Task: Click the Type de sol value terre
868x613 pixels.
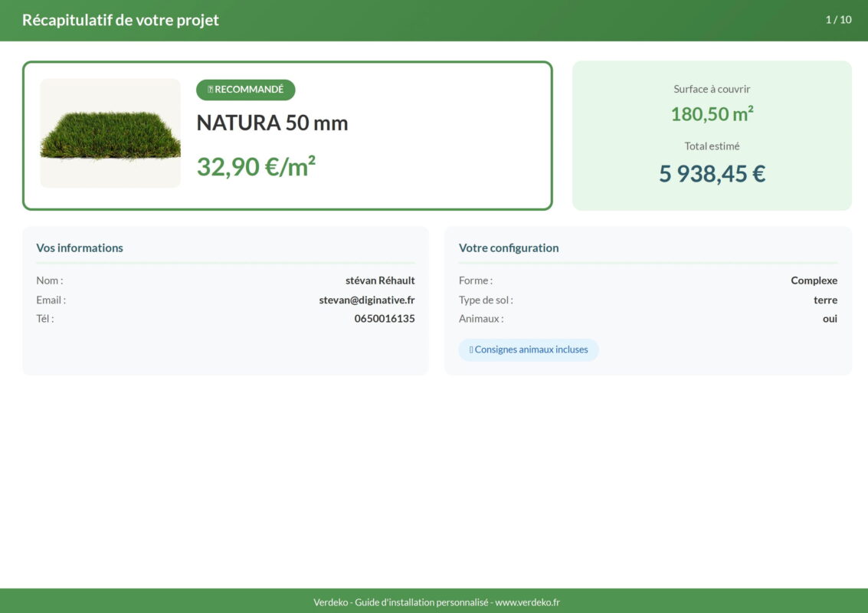Action: coord(825,300)
